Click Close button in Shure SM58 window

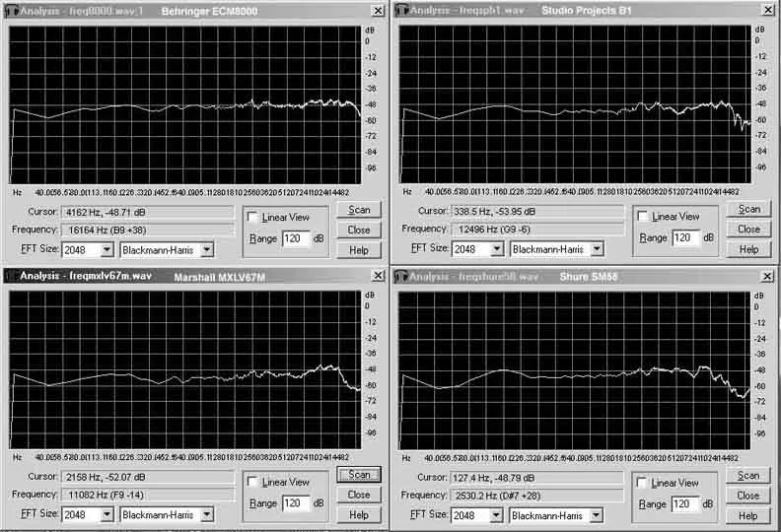point(748,496)
